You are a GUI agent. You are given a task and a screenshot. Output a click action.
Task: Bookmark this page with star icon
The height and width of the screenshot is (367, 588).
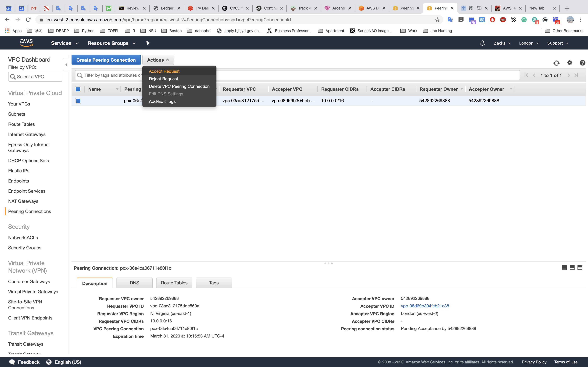[x=437, y=20]
